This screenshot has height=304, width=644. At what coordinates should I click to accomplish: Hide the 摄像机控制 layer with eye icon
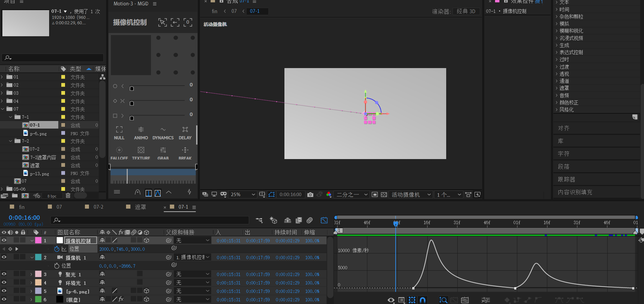[x=4, y=240]
